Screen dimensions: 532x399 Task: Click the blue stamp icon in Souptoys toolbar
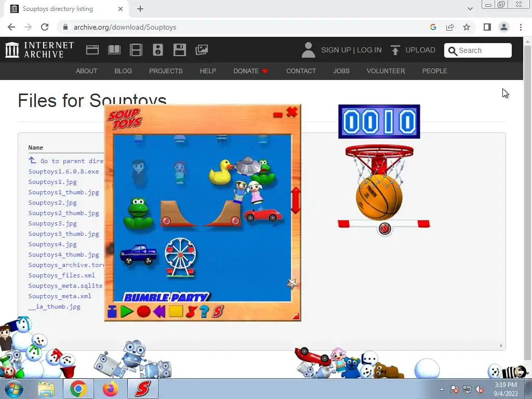click(112, 312)
